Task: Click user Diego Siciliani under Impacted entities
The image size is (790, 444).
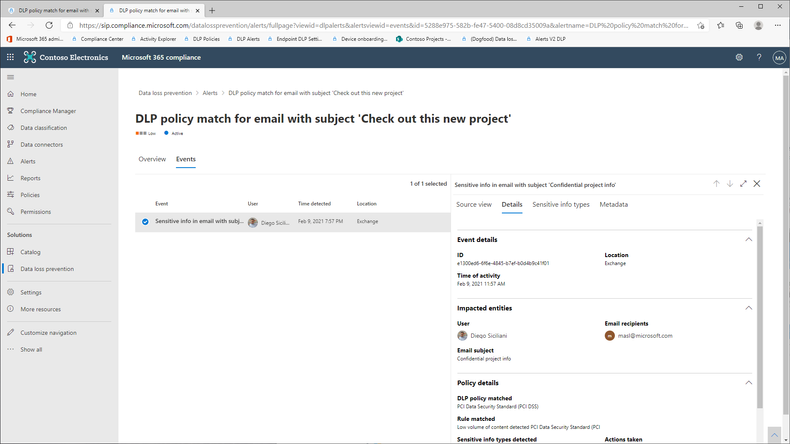Action: point(482,336)
